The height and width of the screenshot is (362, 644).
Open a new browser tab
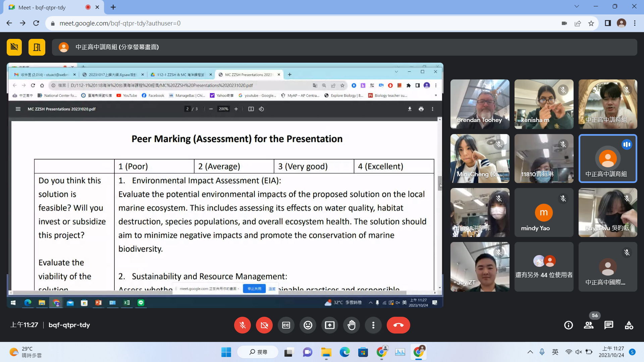coord(113,7)
